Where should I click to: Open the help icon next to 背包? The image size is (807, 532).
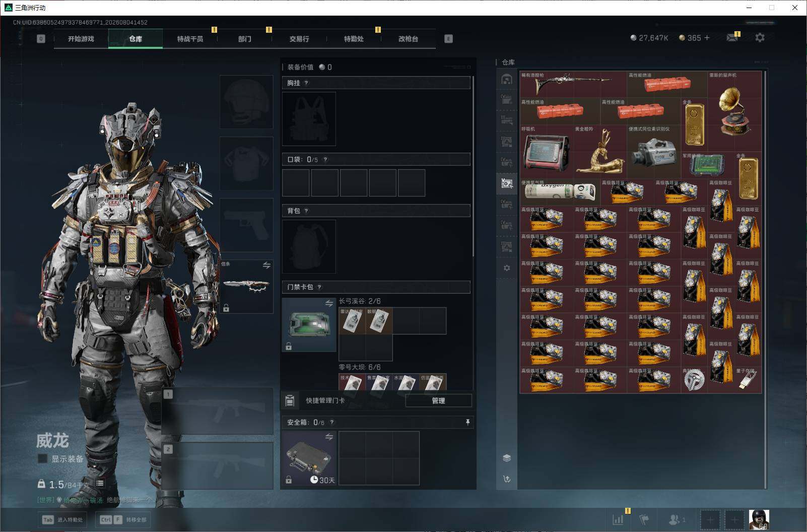(306, 211)
